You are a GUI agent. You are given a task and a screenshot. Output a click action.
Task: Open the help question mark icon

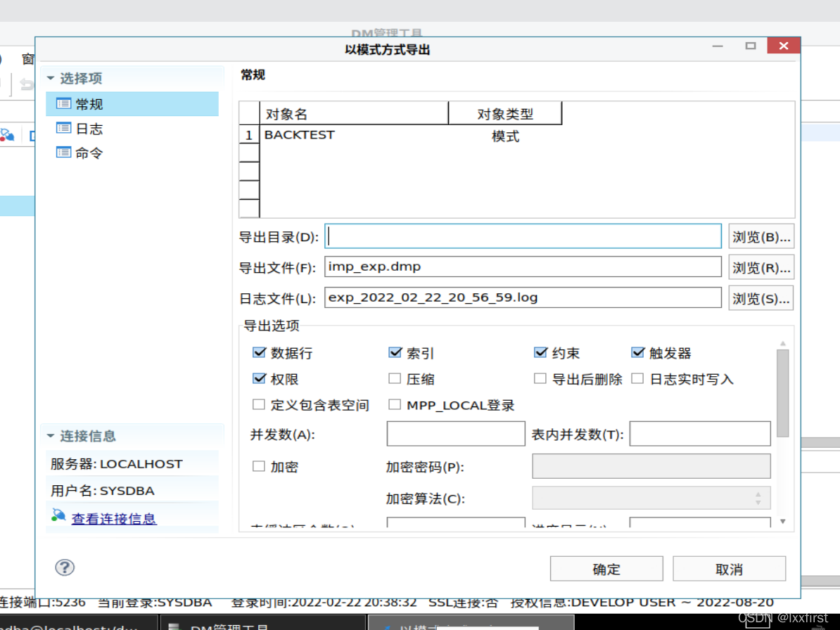pyautogui.click(x=65, y=567)
